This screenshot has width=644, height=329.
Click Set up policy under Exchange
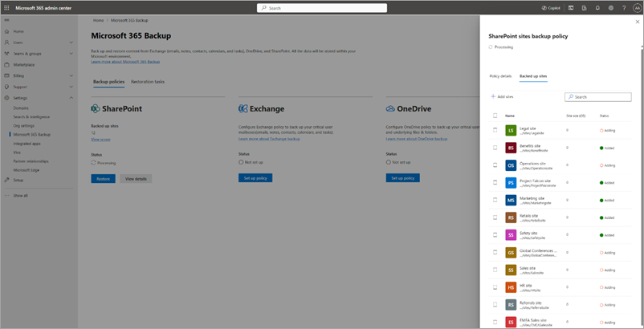[255, 178]
